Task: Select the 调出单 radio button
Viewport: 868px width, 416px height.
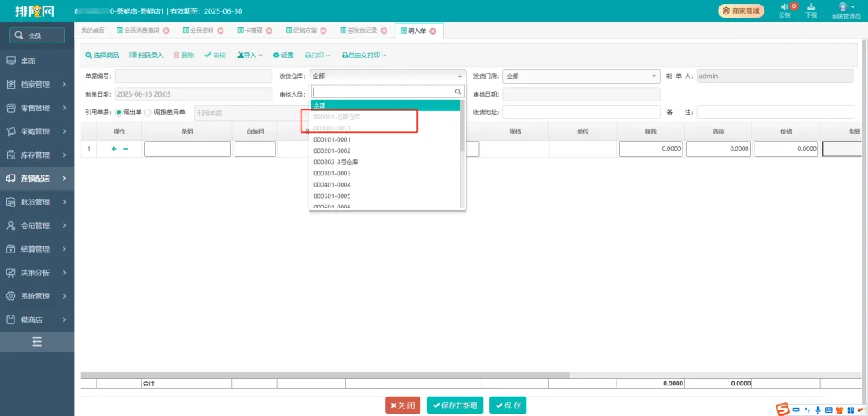Action: 119,113
